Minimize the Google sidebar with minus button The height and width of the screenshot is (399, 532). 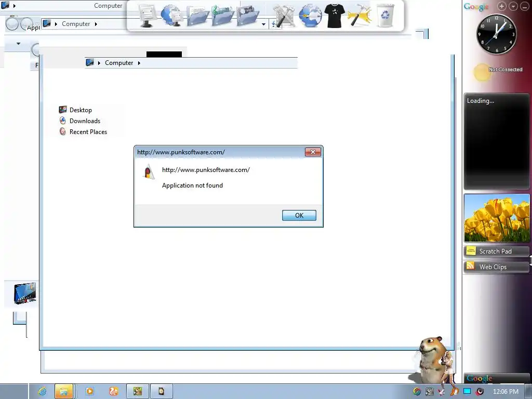[x=525, y=6]
